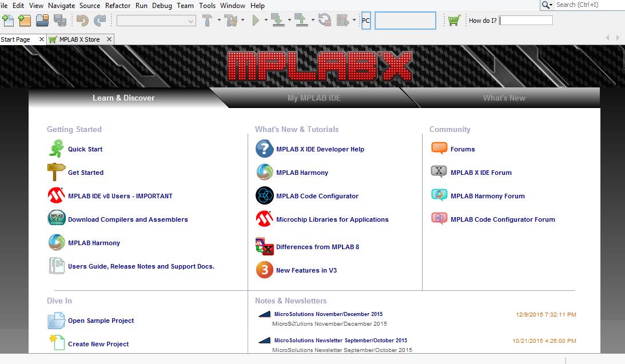Screen dimensions: 625x364
Task: Open the MPLAB IDE v8 Users - IMPORTANT link
Action: click(121, 196)
